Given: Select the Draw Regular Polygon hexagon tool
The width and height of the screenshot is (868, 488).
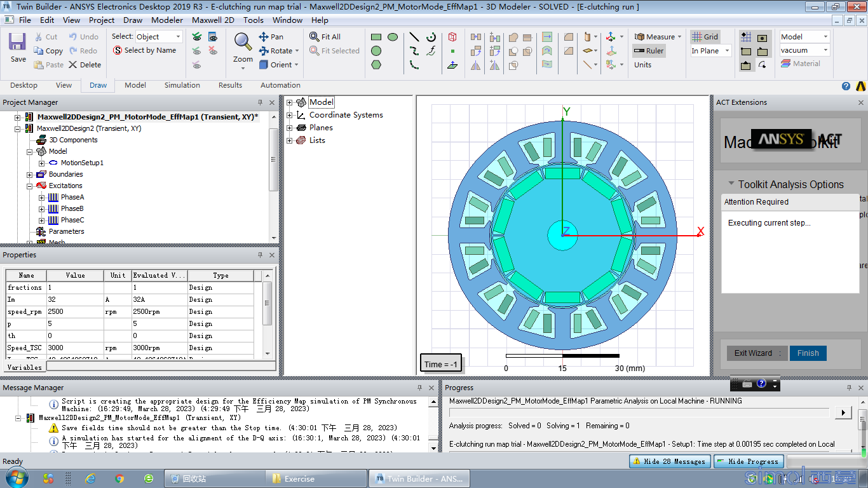Looking at the screenshot, I should (376, 64).
